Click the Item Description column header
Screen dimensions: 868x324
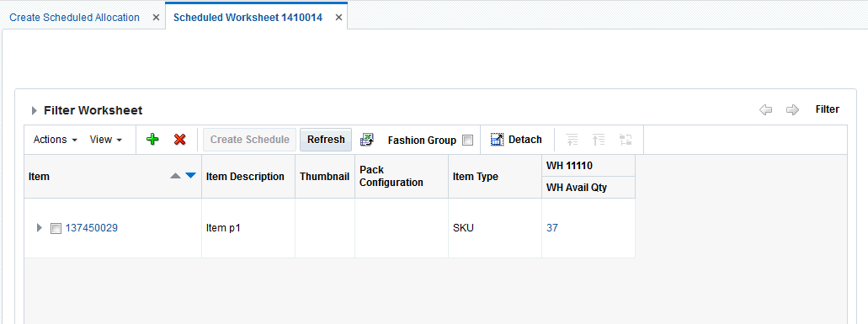(x=248, y=177)
